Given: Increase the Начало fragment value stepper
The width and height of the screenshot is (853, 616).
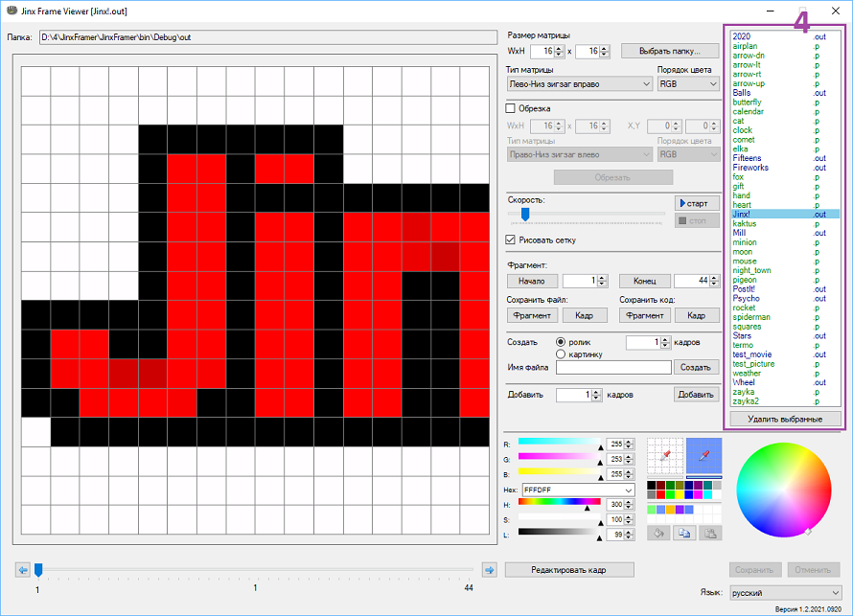Looking at the screenshot, I should click(x=602, y=278).
